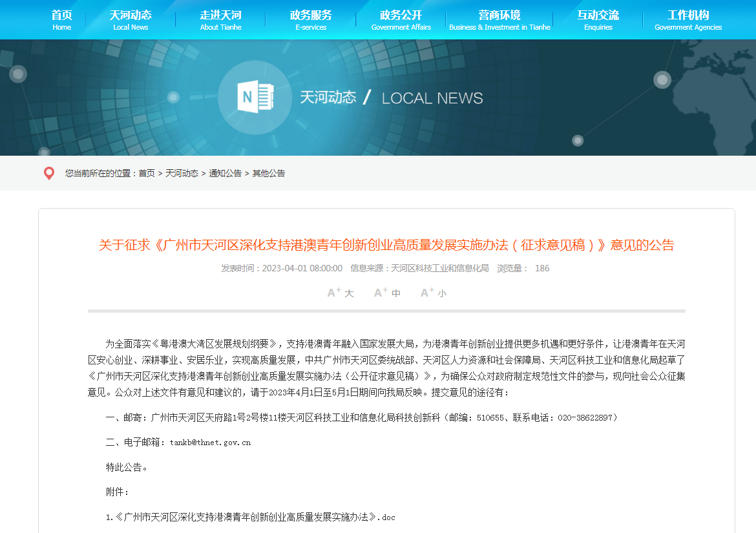Screen dimensions: 756x533
Task: Click 其他公告 breadcrumb link
Action: click(268, 173)
